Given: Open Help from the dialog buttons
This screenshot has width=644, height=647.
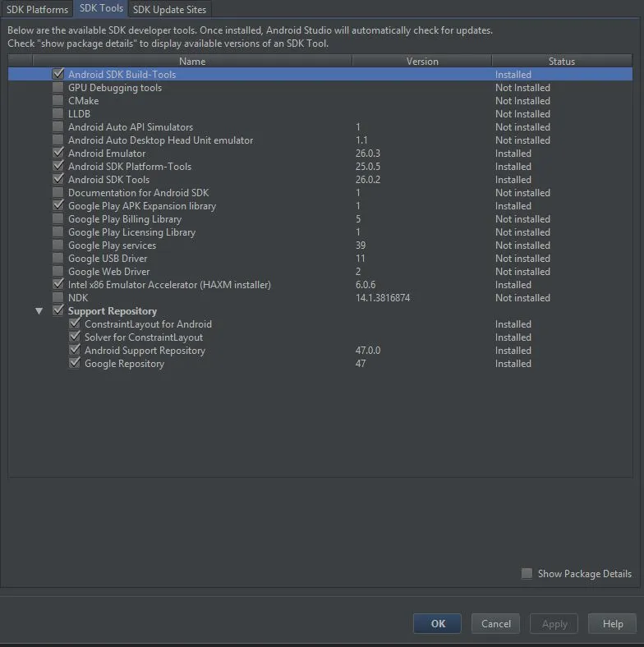Looking at the screenshot, I should tap(612, 623).
